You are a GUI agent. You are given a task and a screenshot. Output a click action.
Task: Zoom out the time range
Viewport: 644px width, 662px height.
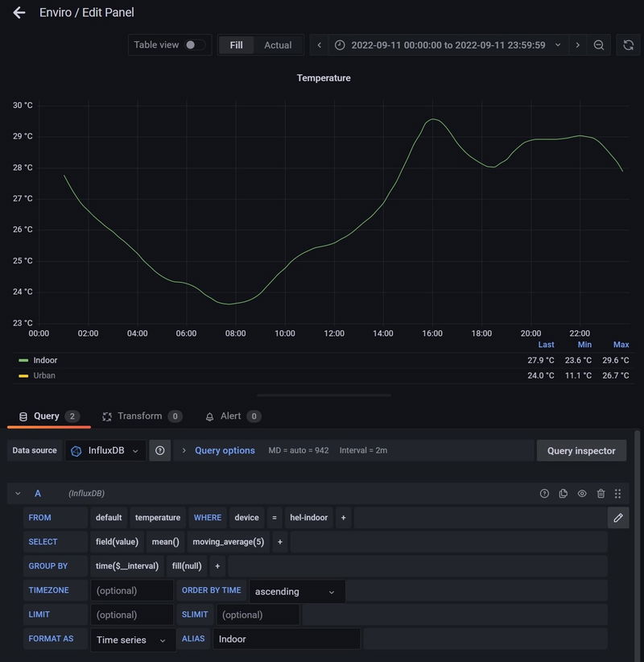pos(599,45)
